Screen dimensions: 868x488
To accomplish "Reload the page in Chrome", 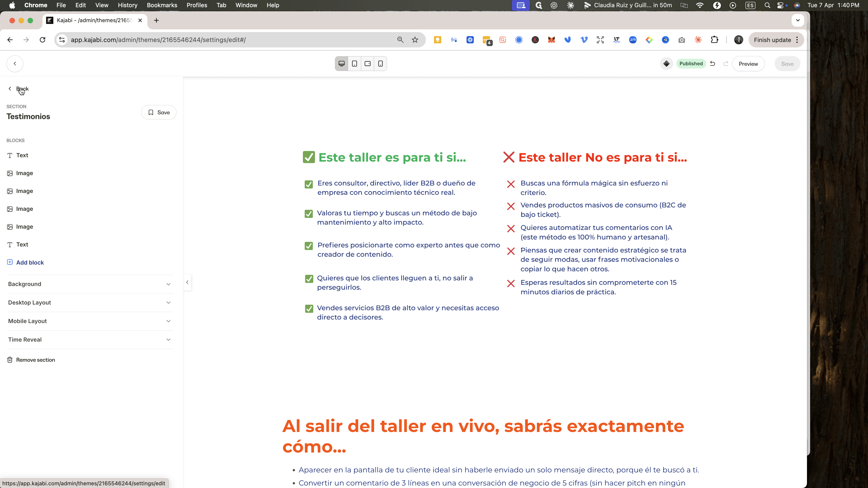I will [x=42, y=40].
